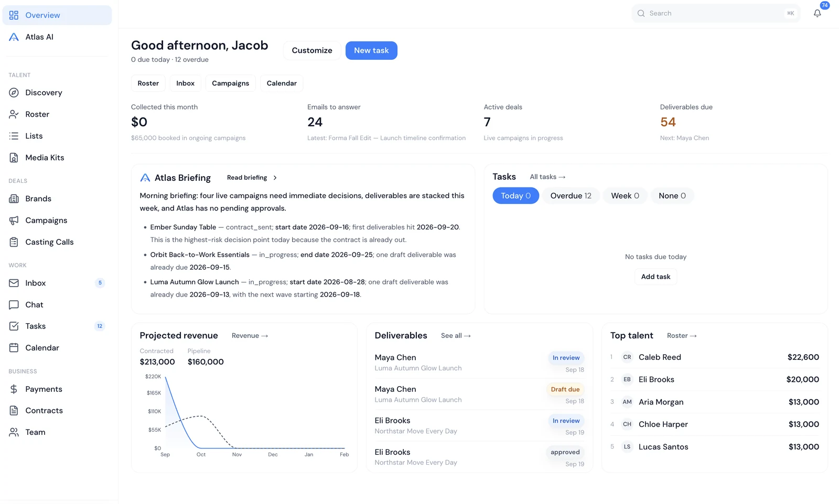Viewport: 839px width, 504px height.
Task: Select Lucas Santos in Top talent
Action: [x=714, y=447]
